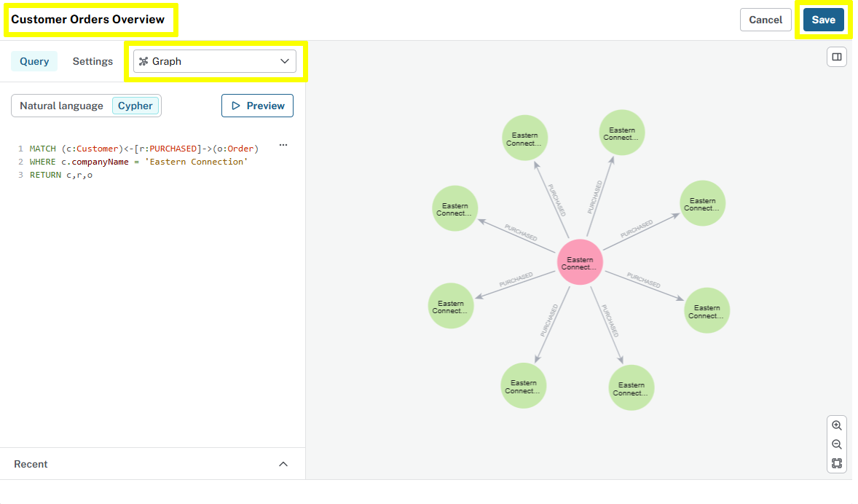Switch to the Settings tab
858x504 pixels.
click(92, 61)
